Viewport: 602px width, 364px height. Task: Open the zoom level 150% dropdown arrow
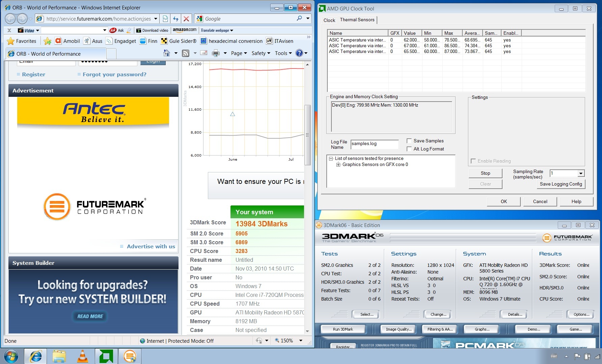pos(301,341)
